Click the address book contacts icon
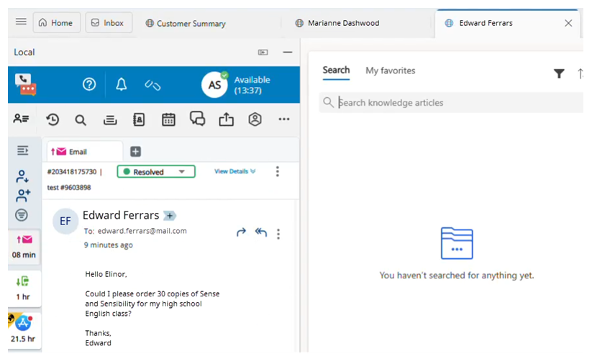Image resolution: width=592 pixels, height=364 pixels. coord(139,120)
